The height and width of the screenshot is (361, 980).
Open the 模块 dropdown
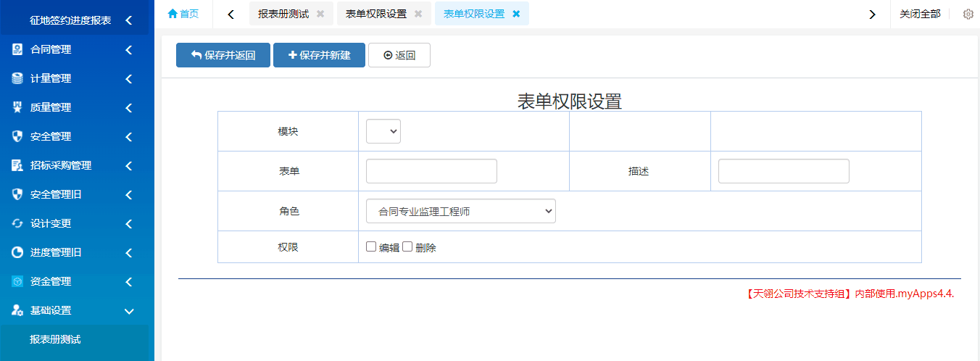pos(383,131)
